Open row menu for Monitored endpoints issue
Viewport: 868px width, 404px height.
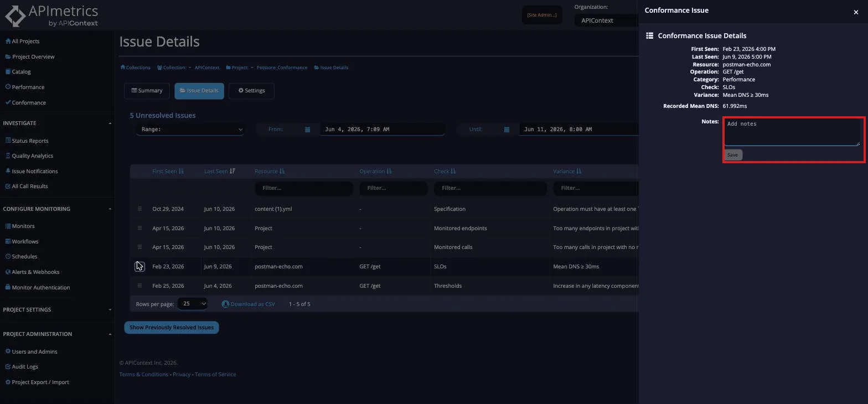point(139,228)
